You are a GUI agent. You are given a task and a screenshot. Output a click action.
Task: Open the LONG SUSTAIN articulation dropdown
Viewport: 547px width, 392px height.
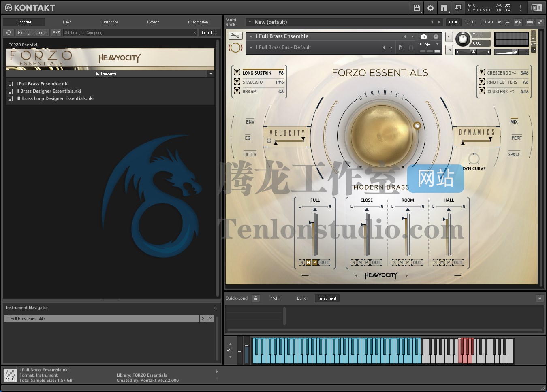point(237,72)
